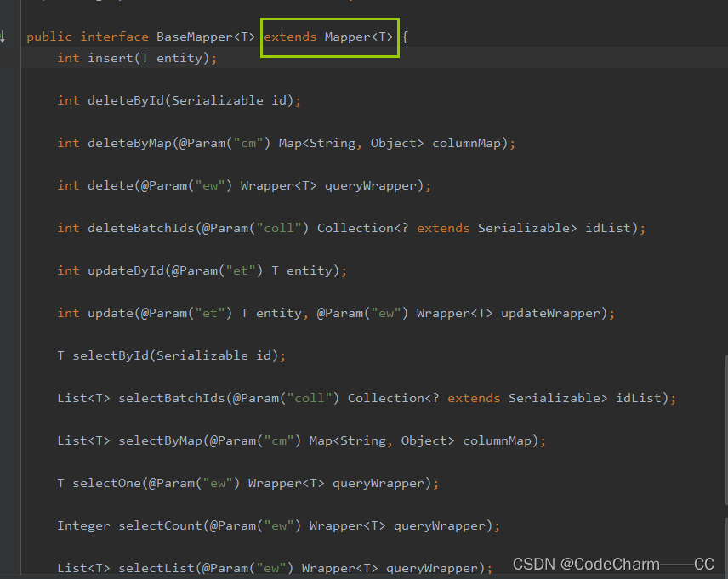Image resolution: width=728 pixels, height=579 pixels.
Task: Click Serializable in the deleteById signature
Action: [218, 100]
